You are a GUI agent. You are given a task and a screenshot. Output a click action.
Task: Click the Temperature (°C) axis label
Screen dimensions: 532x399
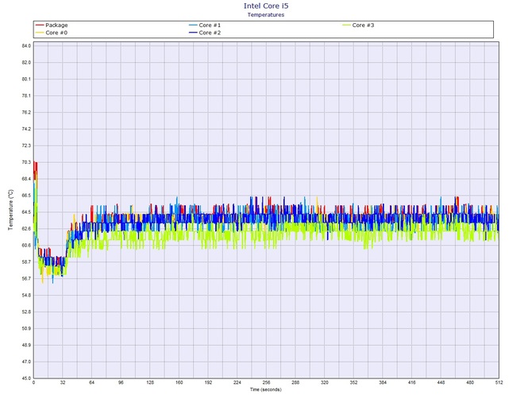pyautogui.click(x=11, y=210)
